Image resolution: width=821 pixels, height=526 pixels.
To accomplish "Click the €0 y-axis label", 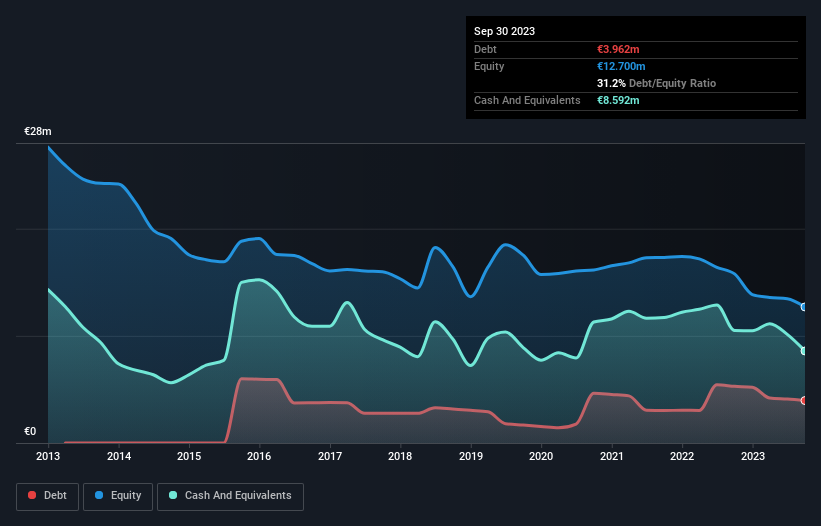I will (30, 431).
